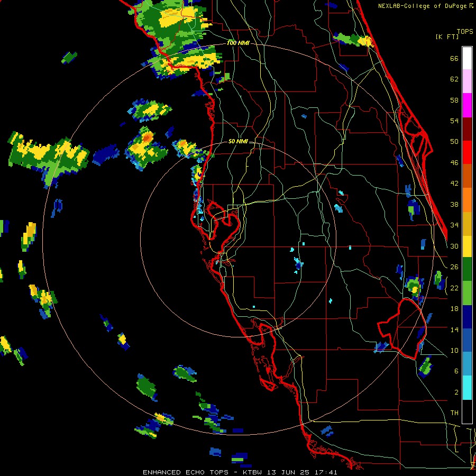Select the 38 value on the legend
This screenshot has height=476, width=476.
click(454, 204)
